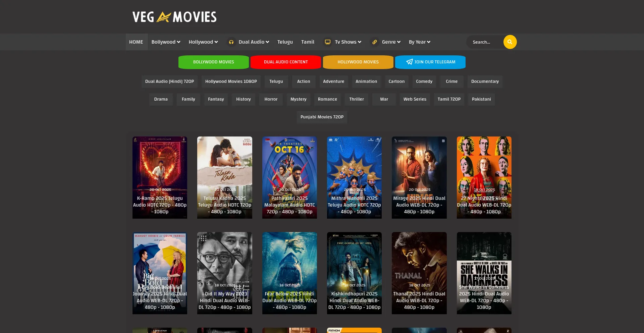Click the monitor icon beside Tv Shows
644x333 pixels.
(x=328, y=42)
